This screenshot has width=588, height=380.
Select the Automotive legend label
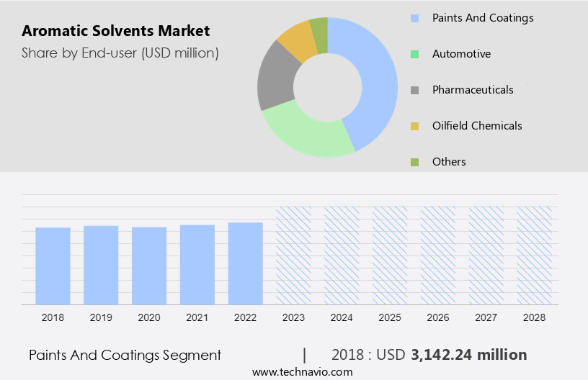(x=461, y=54)
